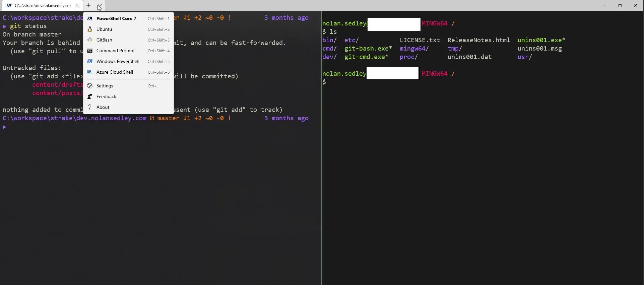
Task: Click the empty PowerShell prompt arrow
Action: (4, 127)
